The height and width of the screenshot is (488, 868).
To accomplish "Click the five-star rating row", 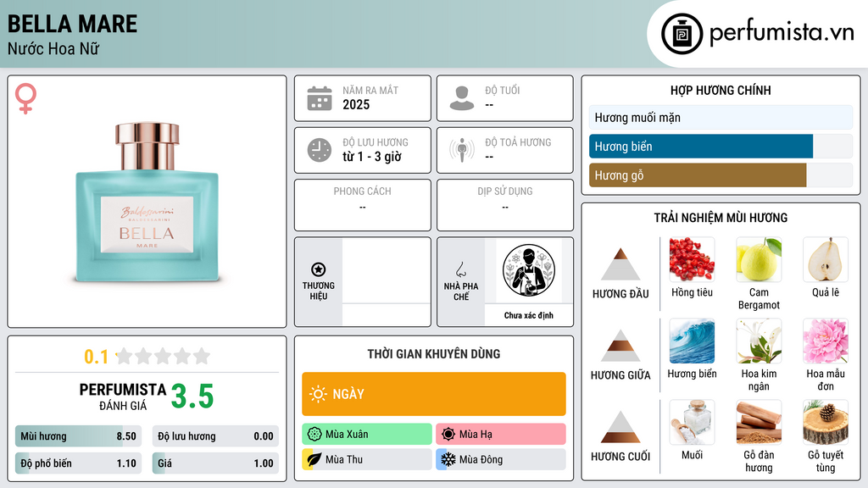I will [164, 356].
